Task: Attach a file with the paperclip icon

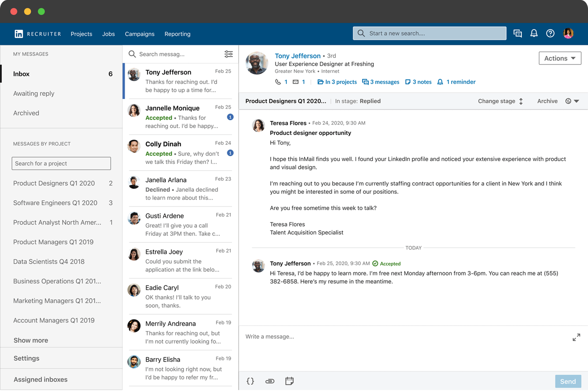Action: [x=270, y=381]
